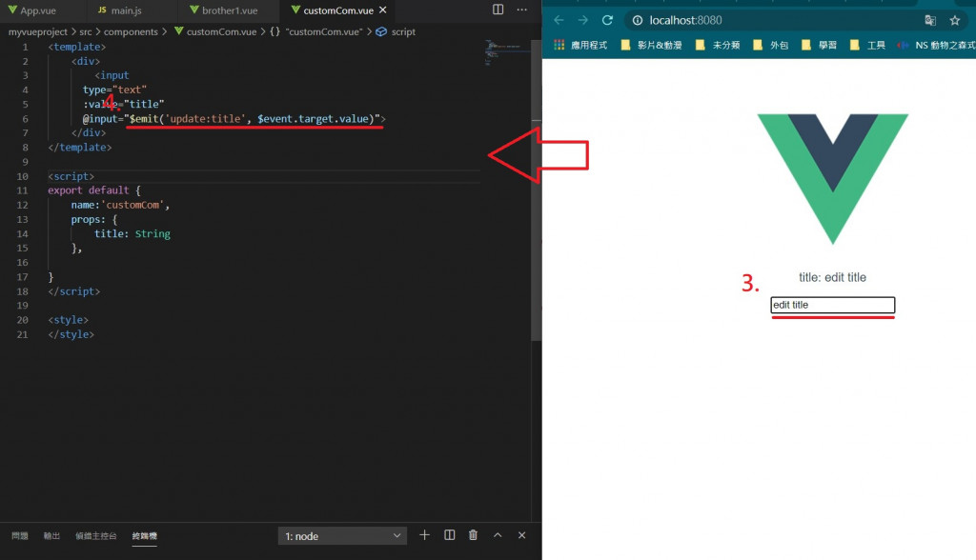Close the terminal panel
The height and width of the screenshot is (560, 976).
click(x=521, y=535)
